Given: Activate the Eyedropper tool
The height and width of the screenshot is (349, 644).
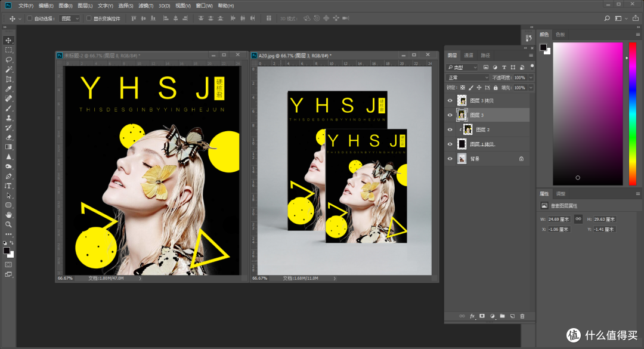Looking at the screenshot, I should 8,89.
